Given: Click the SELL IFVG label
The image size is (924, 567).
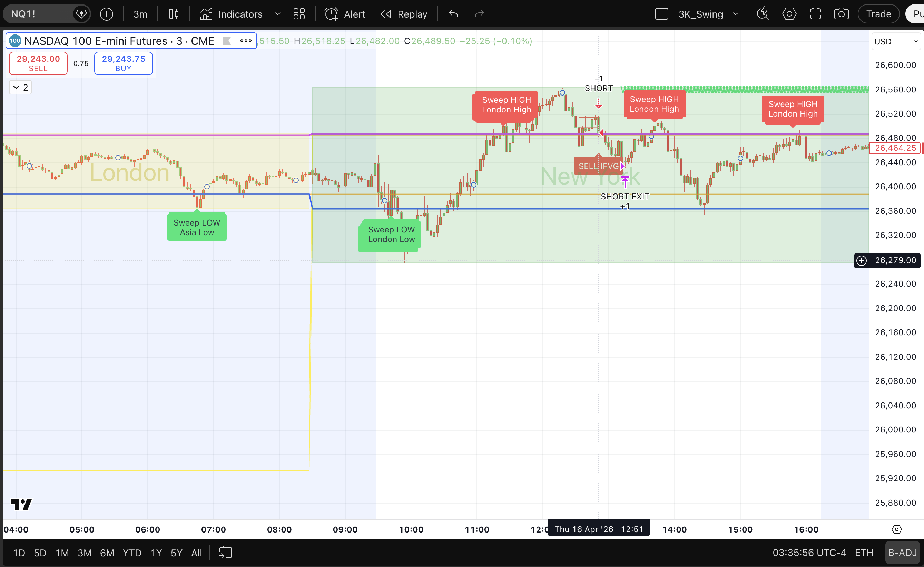Looking at the screenshot, I should pos(598,166).
